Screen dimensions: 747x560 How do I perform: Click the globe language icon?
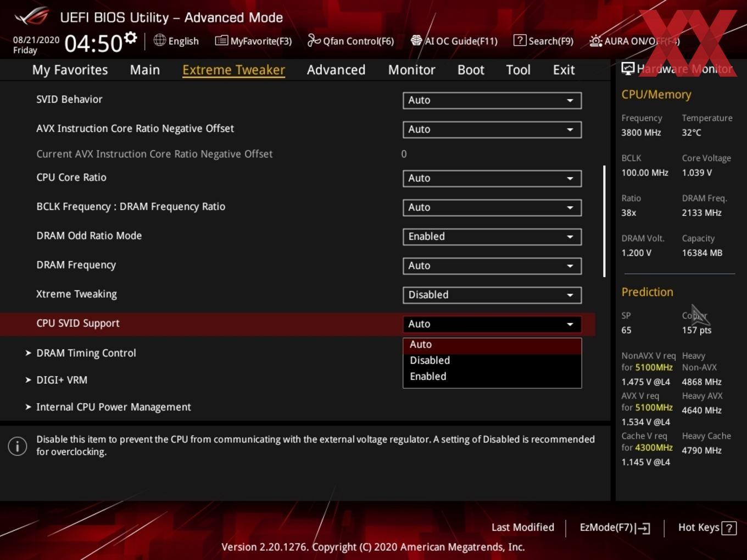(x=159, y=40)
